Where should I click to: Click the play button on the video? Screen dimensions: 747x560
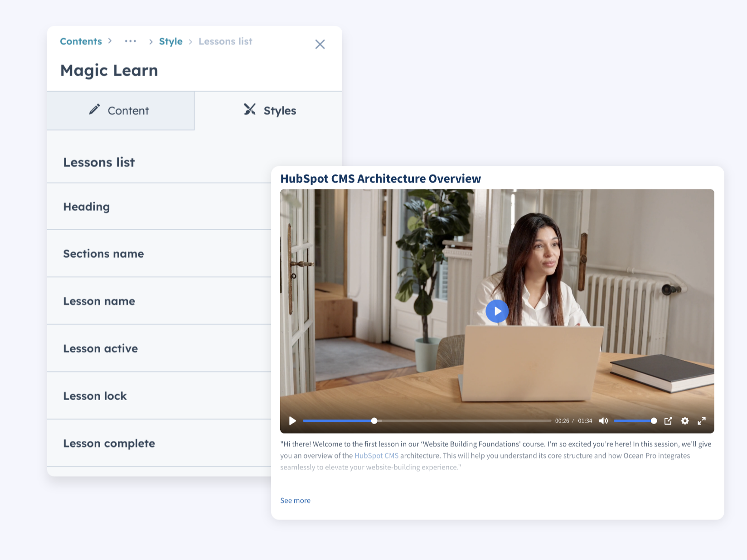pyautogui.click(x=497, y=311)
